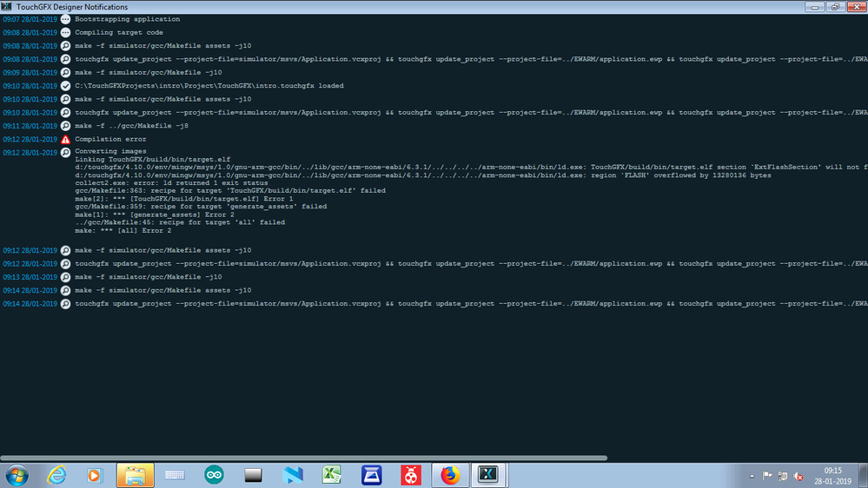Image resolution: width=868 pixels, height=488 pixels.
Task: Click the 'Linking TouchGFX/build/bin/target.elf' line
Action: point(153,160)
